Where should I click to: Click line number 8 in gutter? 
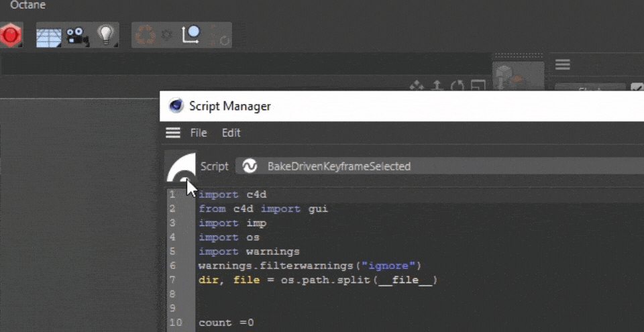point(172,294)
